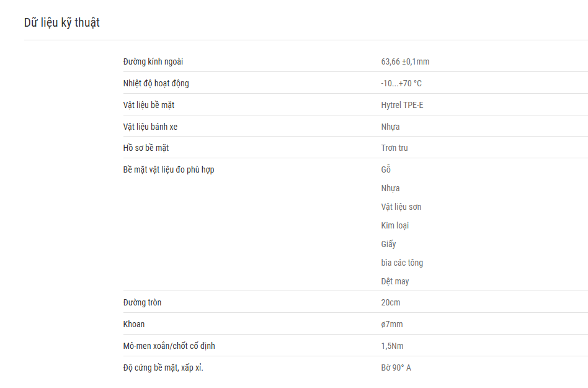This screenshot has width=588, height=388.
Task: Click the 'Trơn tru' surface profile value
Action: (394, 148)
